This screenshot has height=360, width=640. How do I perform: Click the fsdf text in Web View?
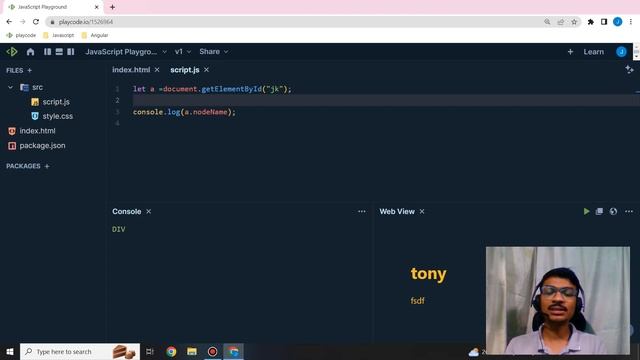418,301
